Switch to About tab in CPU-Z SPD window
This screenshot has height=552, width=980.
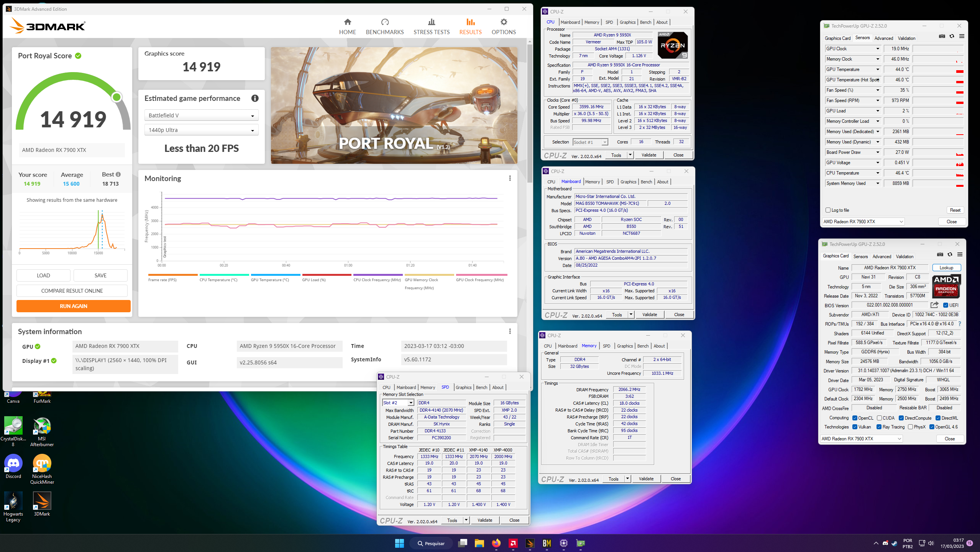point(498,387)
